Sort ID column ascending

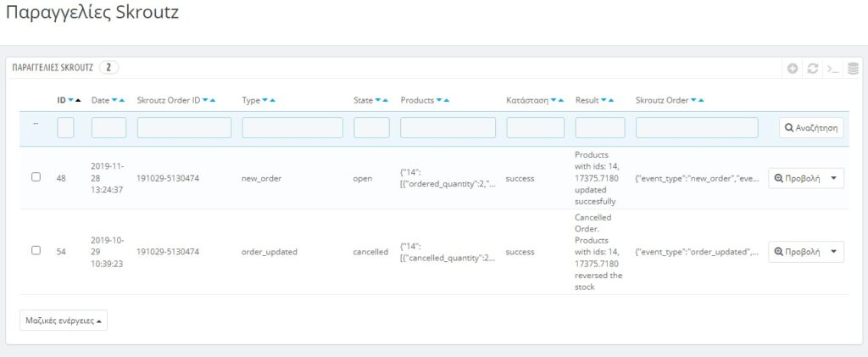pos(78,101)
